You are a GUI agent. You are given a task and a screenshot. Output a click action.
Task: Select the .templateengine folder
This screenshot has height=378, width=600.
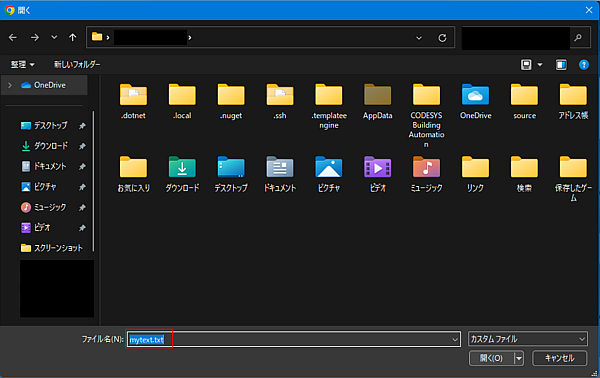coord(329,106)
